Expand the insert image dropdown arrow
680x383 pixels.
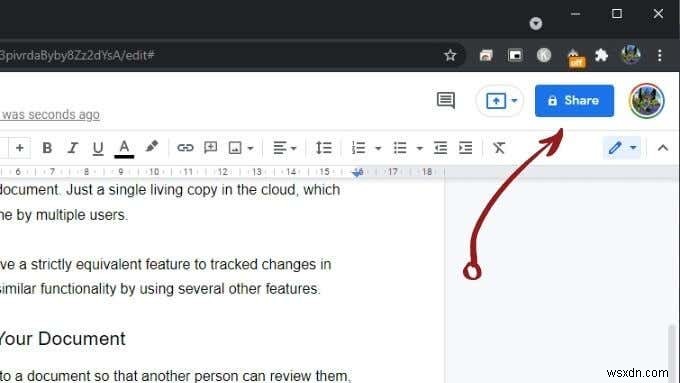coord(251,148)
